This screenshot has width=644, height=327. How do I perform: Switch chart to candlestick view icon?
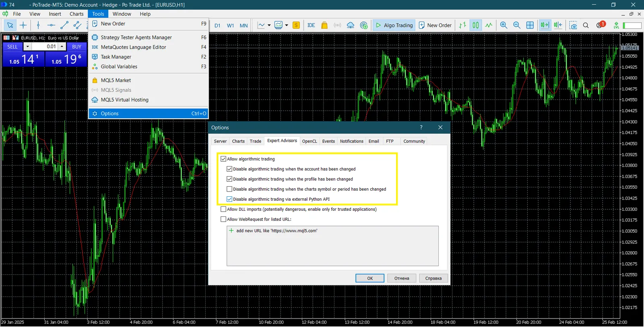[476, 25]
